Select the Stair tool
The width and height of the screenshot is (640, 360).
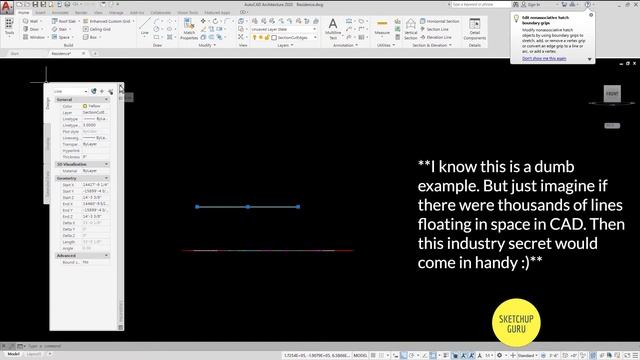[60, 29]
